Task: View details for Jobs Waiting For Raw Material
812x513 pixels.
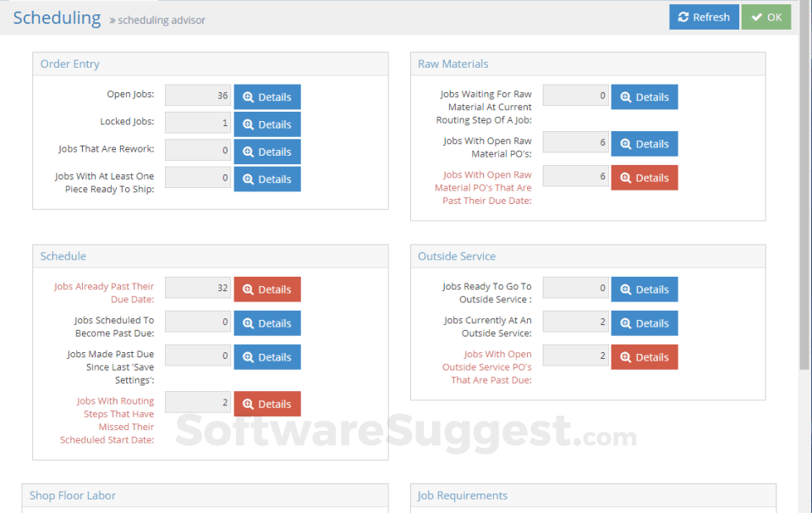Action: [x=644, y=97]
